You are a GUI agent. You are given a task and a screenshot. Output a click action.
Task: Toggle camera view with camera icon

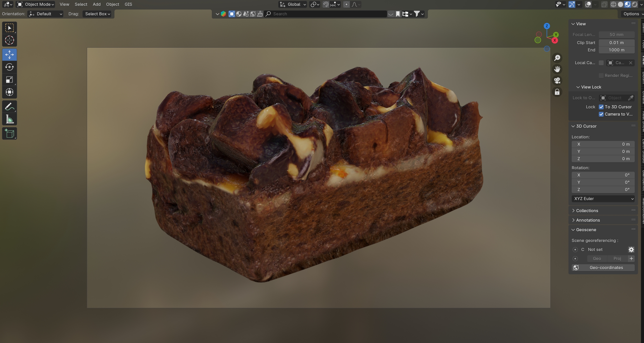[x=557, y=80]
